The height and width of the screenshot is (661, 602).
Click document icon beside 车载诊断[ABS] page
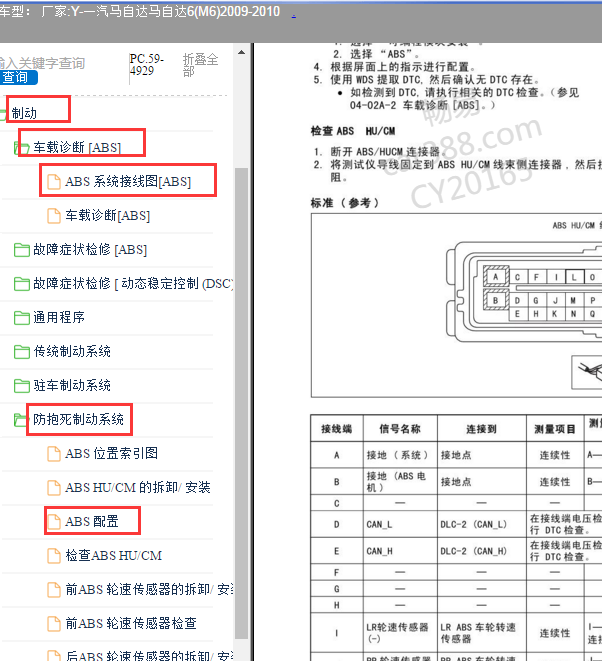[54, 216]
